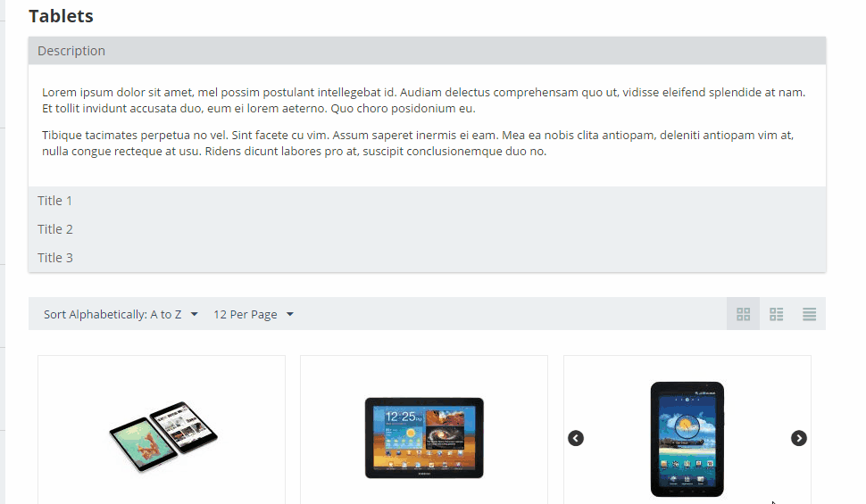Switch to compact lines view icon
Viewport: 866px width, 504px height.
(x=809, y=314)
